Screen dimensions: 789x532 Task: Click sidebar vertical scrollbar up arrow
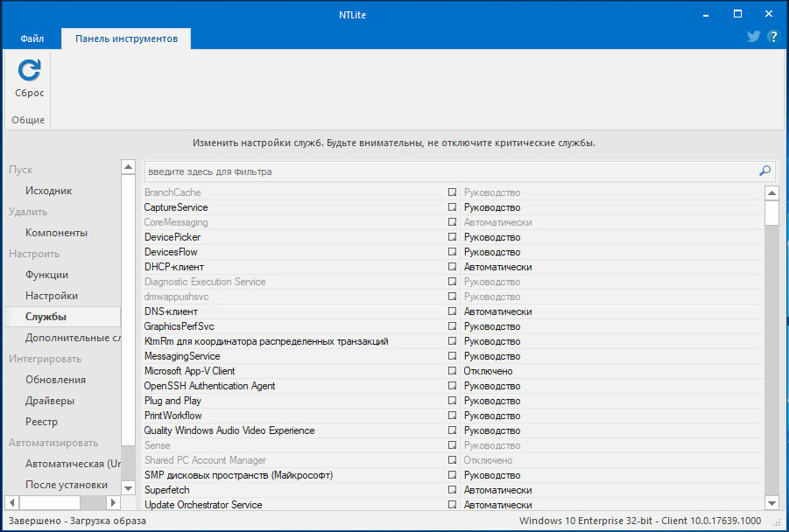129,166
